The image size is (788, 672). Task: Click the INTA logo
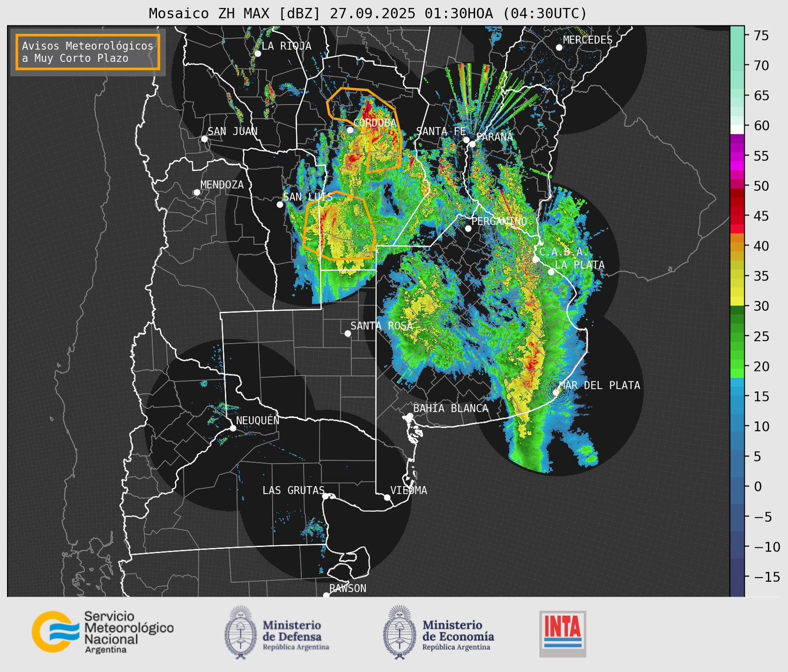pyautogui.click(x=562, y=633)
